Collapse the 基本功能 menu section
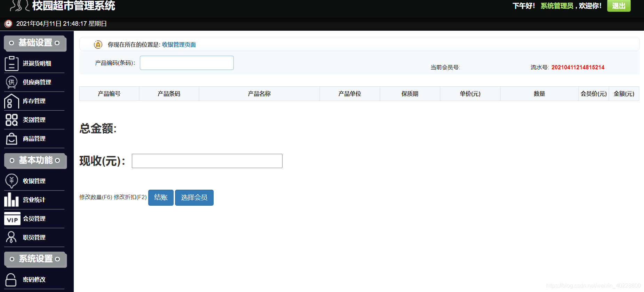Image resolution: width=644 pixels, height=292 pixels. [35, 160]
